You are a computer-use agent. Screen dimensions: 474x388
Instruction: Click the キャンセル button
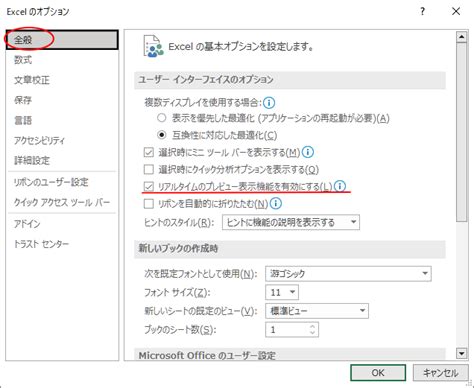pyautogui.click(x=440, y=372)
